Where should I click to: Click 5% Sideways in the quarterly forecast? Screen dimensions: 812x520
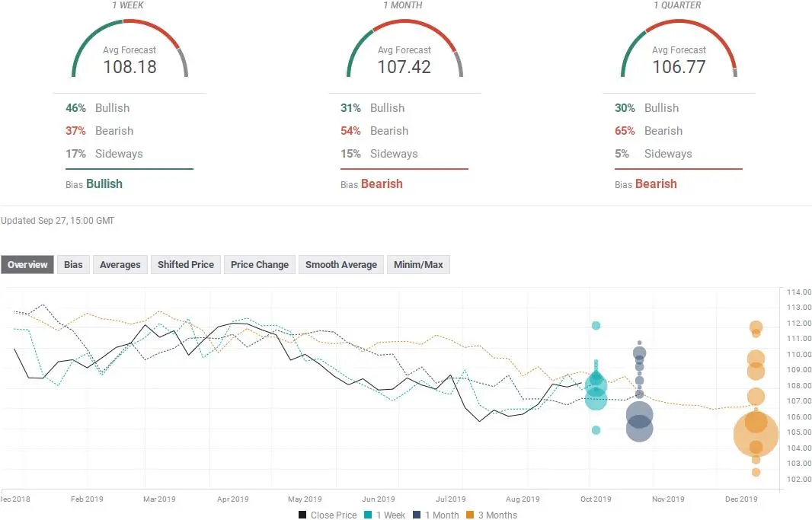(x=654, y=154)
